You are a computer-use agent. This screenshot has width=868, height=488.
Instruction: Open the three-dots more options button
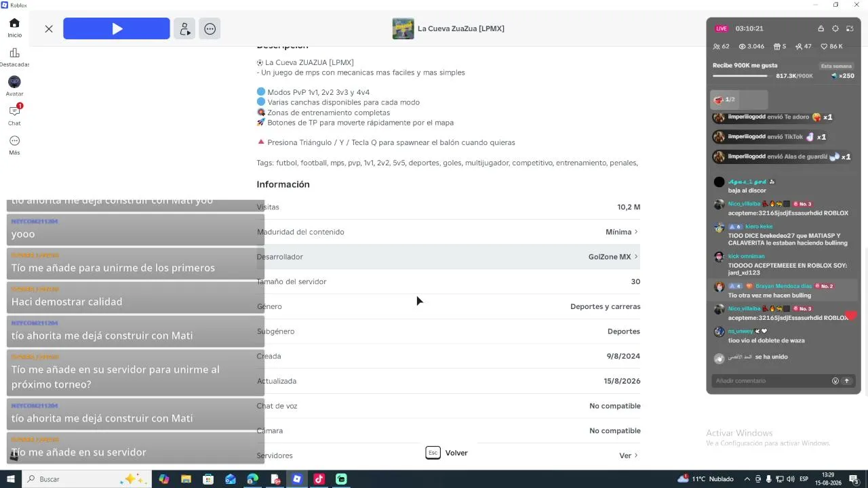click(210, 28)
